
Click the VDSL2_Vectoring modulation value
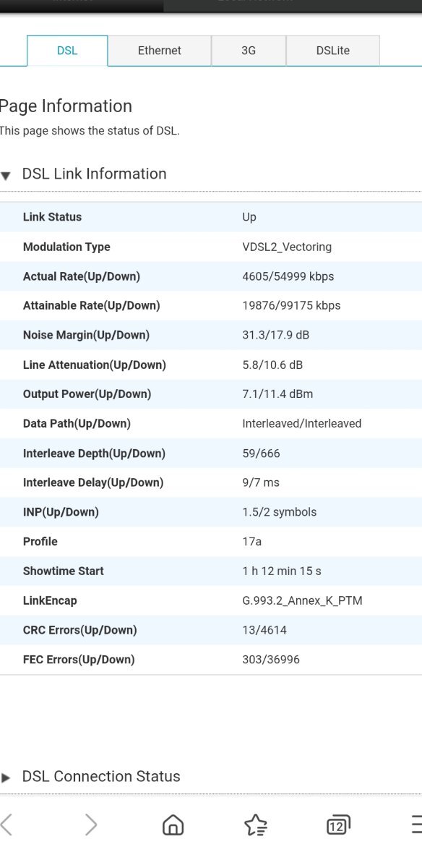tap(287, 247)
